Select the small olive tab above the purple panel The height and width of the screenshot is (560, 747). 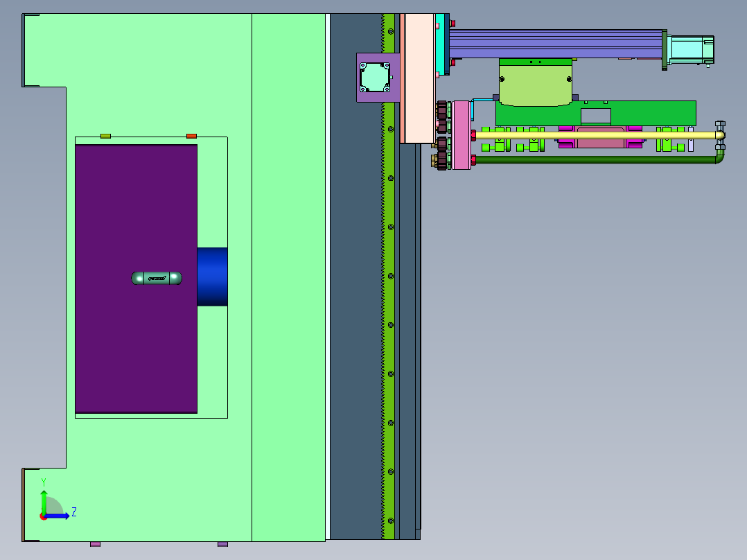(106, 137)
